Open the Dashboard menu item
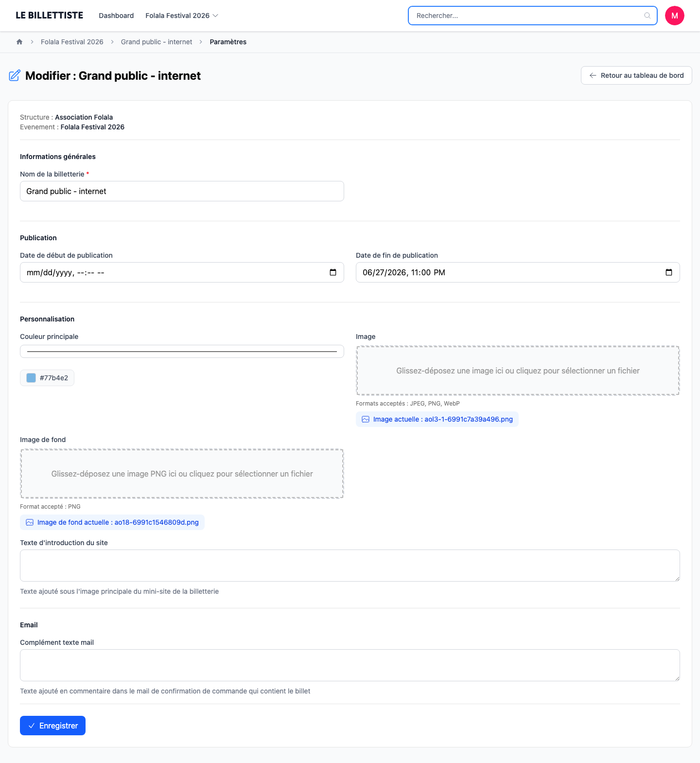This screenshot has height=763, width=700. (x=116, y=16)
